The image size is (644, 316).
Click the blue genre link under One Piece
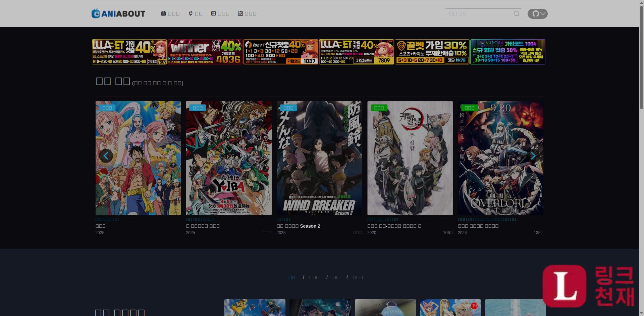(x=107, y=219)
